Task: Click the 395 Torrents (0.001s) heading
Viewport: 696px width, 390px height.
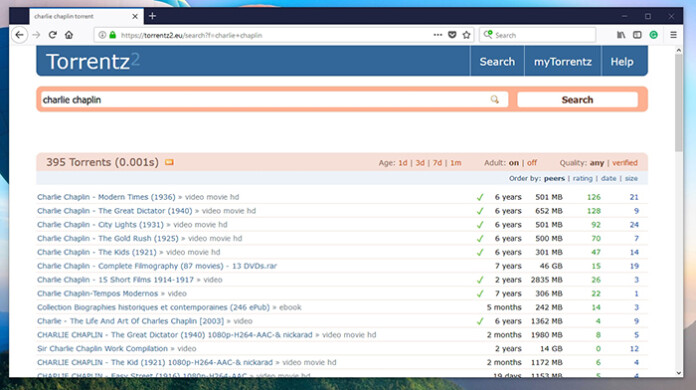Action: coord(102,162)
